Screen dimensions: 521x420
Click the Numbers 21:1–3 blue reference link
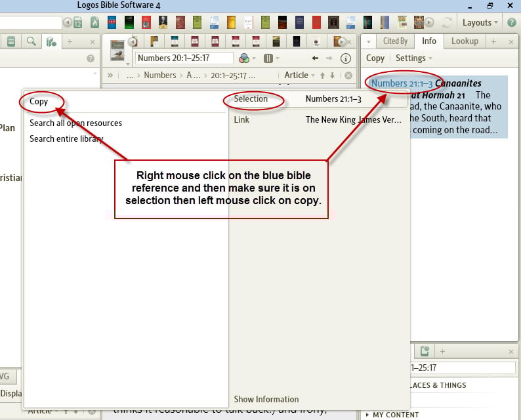[x=402, y=83]
